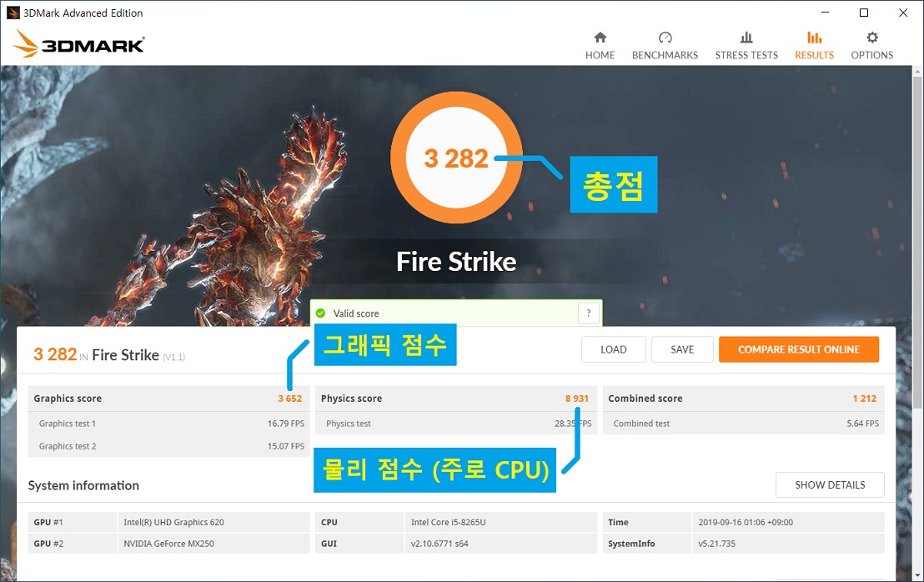Click the 3DMark logo in header
This screenshot has height=582, width=924.
(78, 43)
